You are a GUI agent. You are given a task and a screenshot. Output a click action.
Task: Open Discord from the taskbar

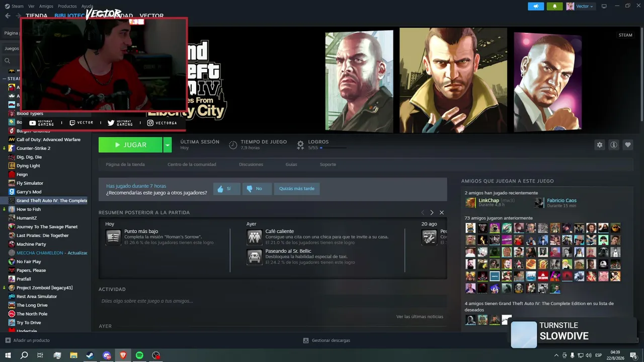107,355
